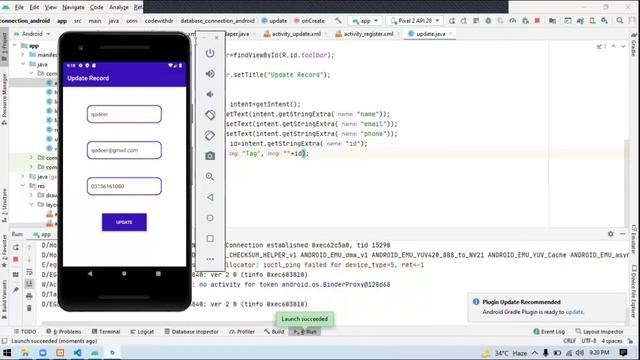This screenshot has height=360, width=640.
Task: Open the Navigate menu
Action: pyautogui.click(x=73, y=7)
